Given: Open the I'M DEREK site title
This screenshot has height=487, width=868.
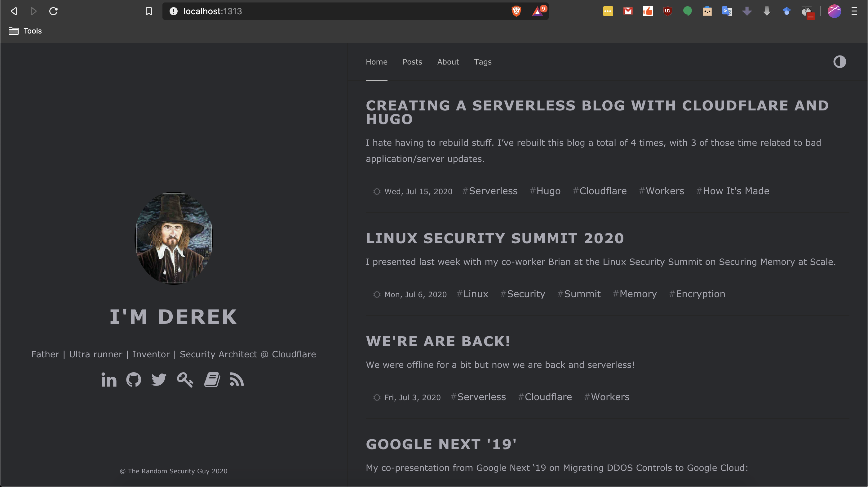Looking at the screenshot, I should [x=174, y=317].
